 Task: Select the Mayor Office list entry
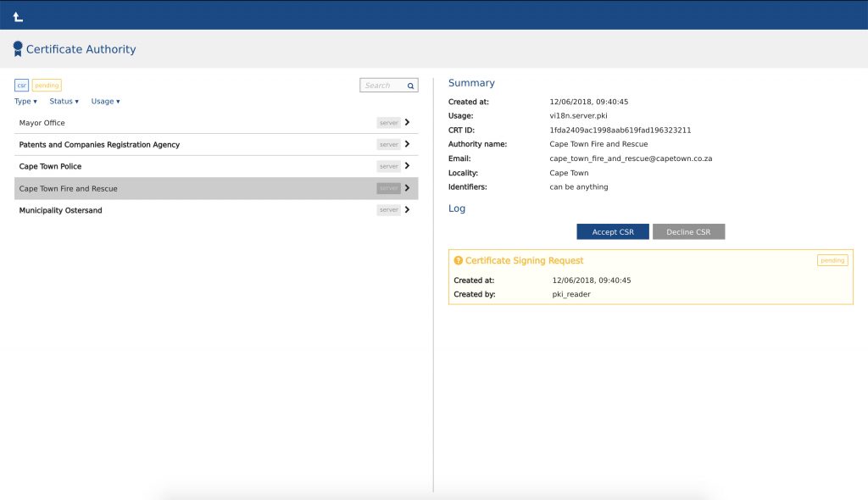[x=216, y=122]
